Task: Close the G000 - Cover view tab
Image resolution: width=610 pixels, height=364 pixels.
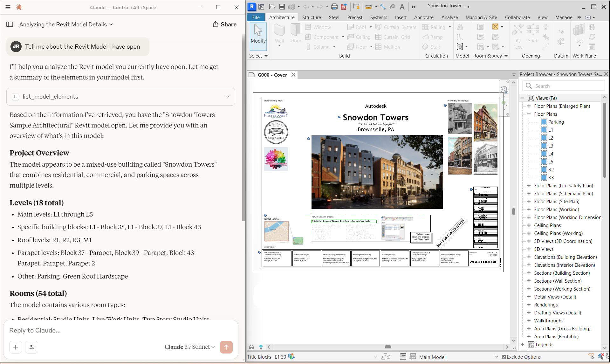Action: 293,75
